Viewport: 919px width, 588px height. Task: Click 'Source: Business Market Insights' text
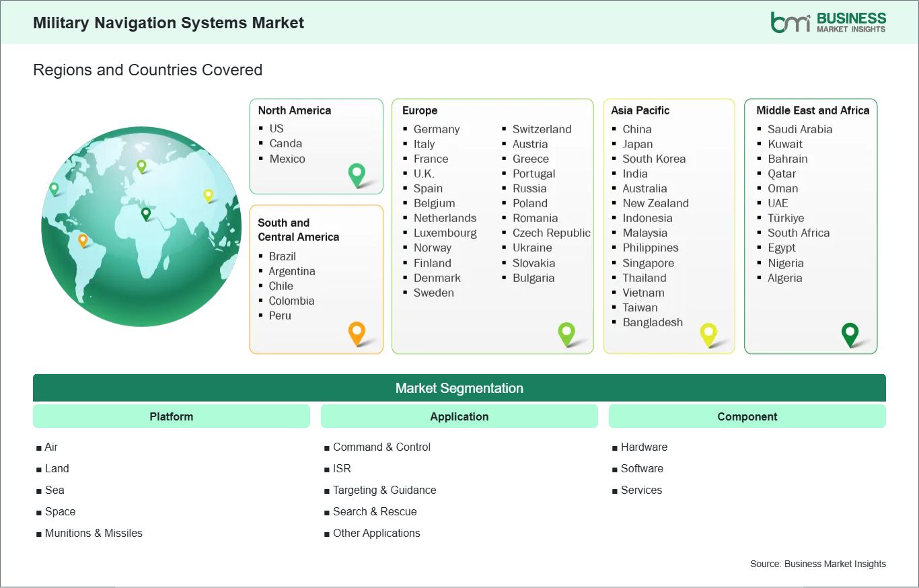[x=818, y=564]
